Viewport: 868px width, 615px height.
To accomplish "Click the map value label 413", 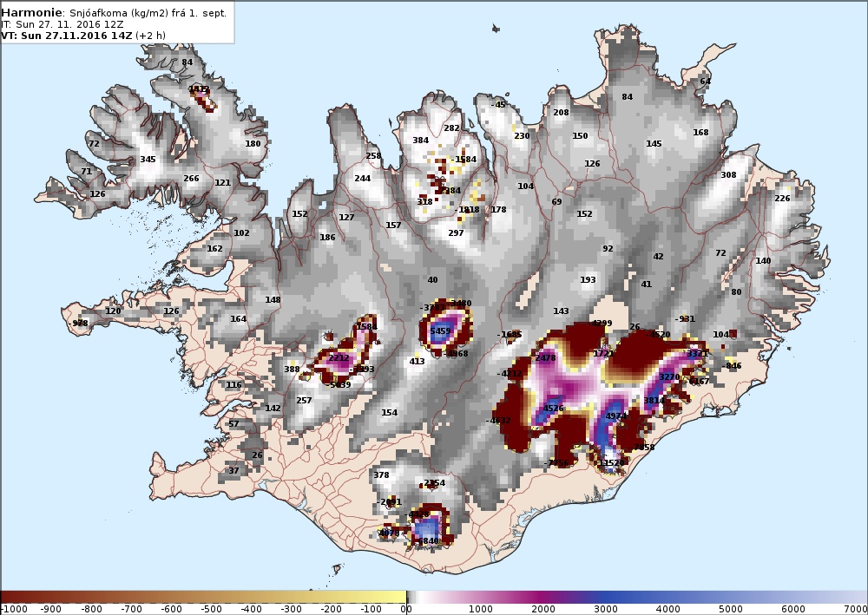I will (417, 361).
